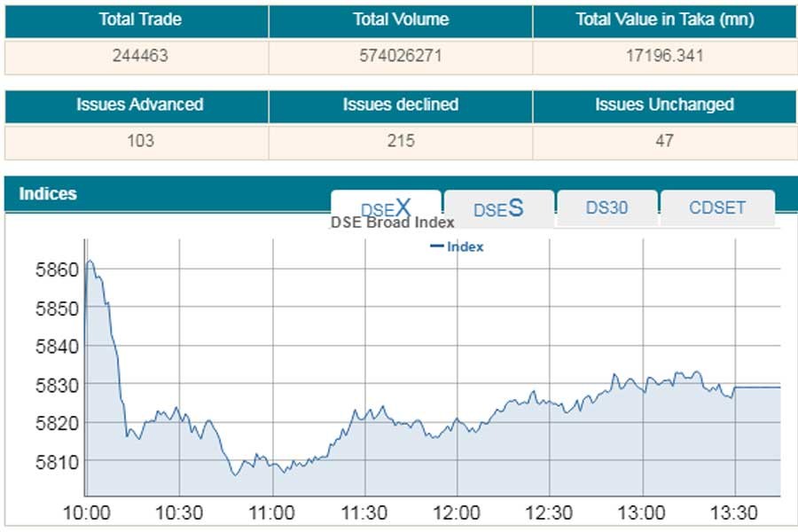This screenshot has width=798, height=532.
Task: Click the unchanged issues count 47
Action: 664,141
